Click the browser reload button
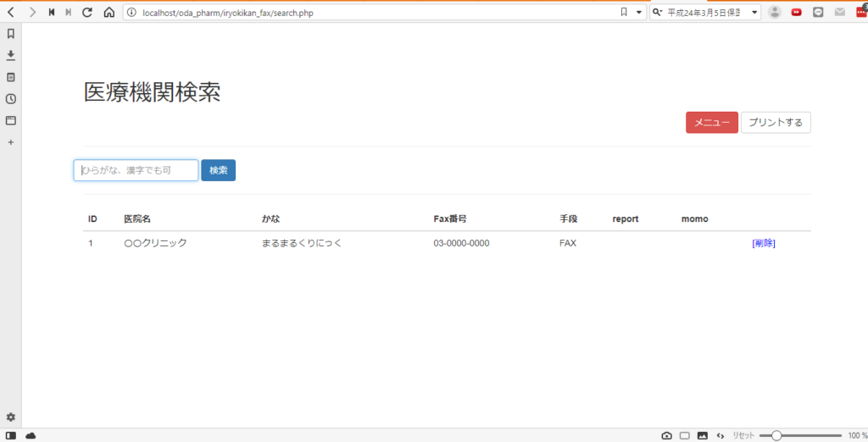868x442 pixels. [86, 13]
